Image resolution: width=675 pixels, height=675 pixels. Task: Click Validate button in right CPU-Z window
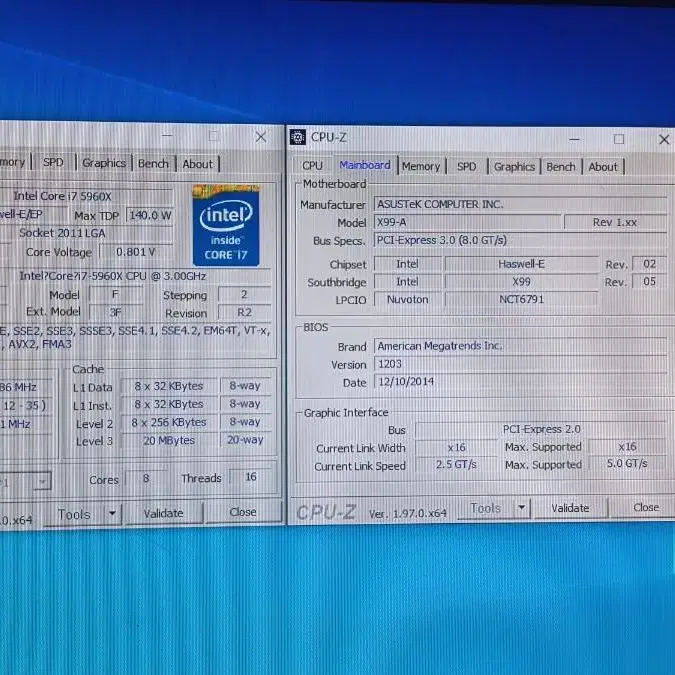pyautogui.click(x=570, y=508)
